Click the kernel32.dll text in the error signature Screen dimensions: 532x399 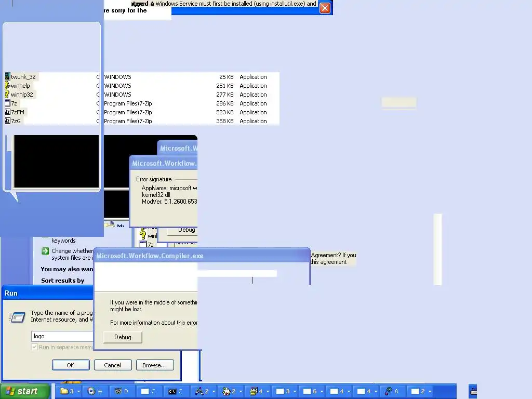(156, 195)
